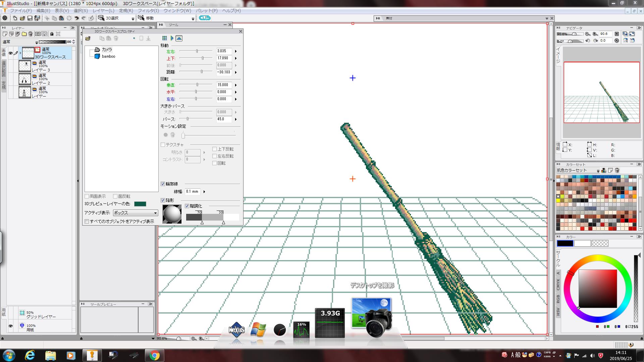Select bamboo object in tree

tap(108, 56)
